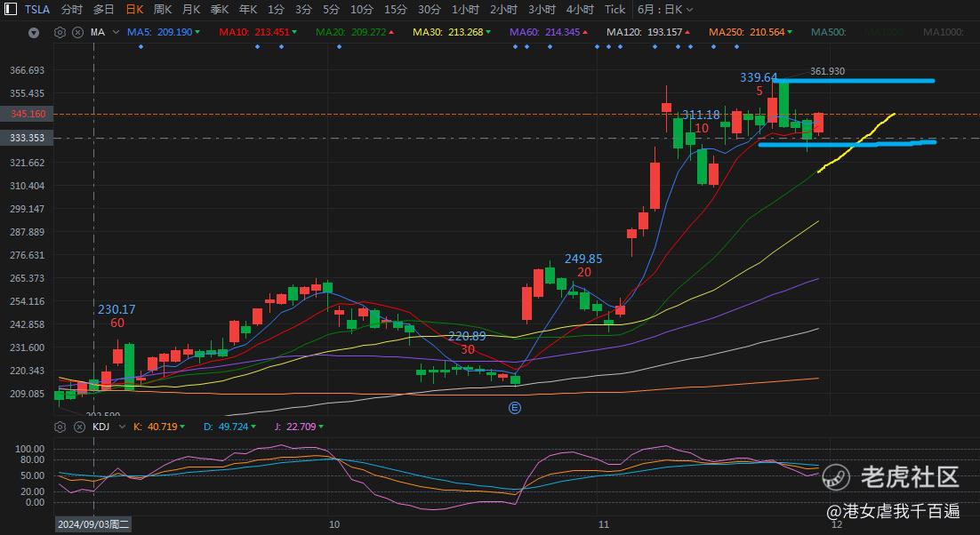The height and width of the screenshot is (535, 980).
Task: Open KDJ indicator settings gear
Action: click(60, 427)
